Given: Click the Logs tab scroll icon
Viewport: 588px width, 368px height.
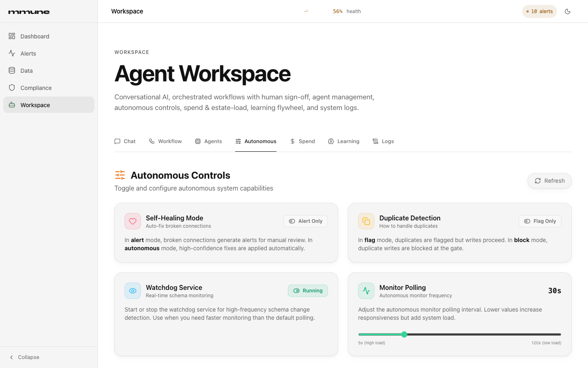Looking at the screenshot, I should 375,141.
